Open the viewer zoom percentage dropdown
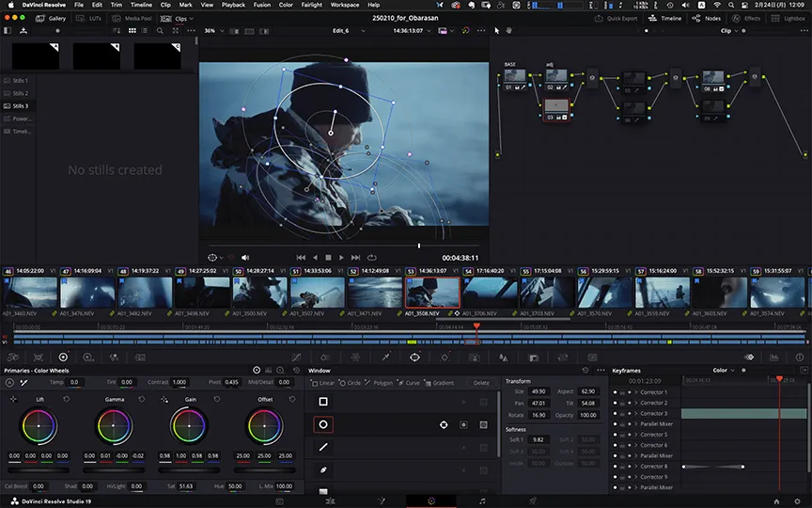 coord(213,30)
